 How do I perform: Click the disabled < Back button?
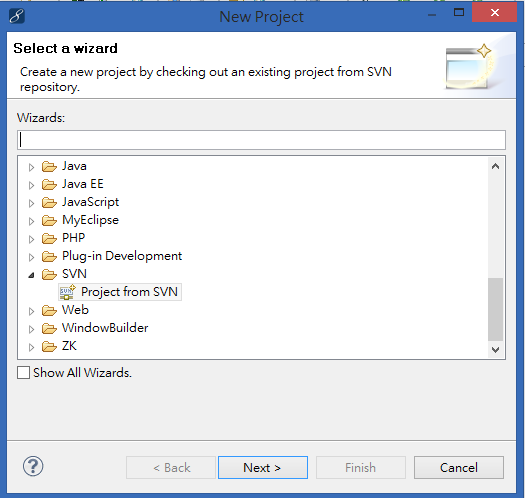[x=171, y=468]
